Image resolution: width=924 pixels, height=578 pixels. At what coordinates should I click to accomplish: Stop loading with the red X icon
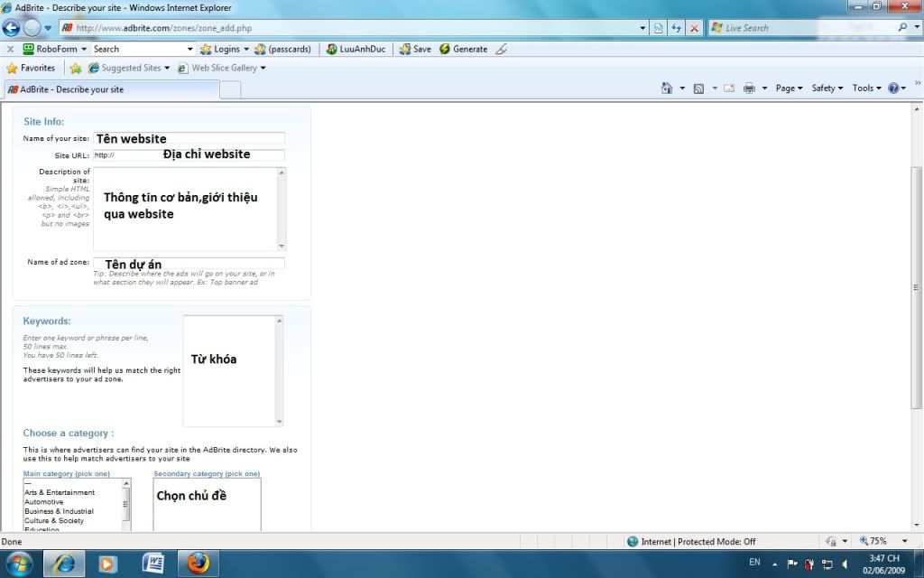coord(695,28)
